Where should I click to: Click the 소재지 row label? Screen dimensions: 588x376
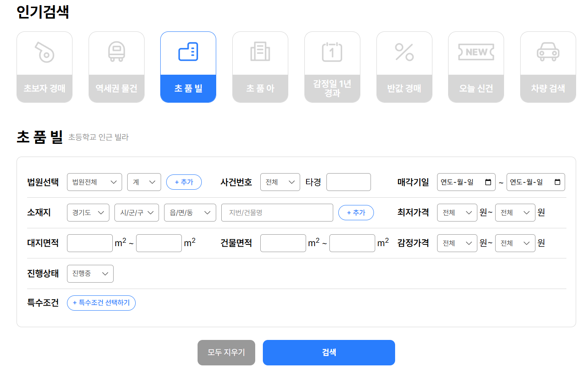(x=39, y=213)
